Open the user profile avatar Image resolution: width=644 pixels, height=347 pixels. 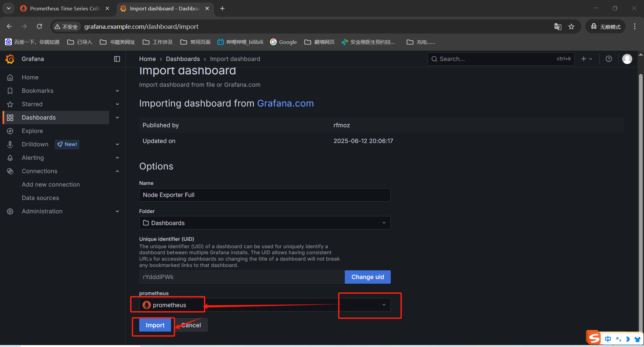[x=627, y=59]
